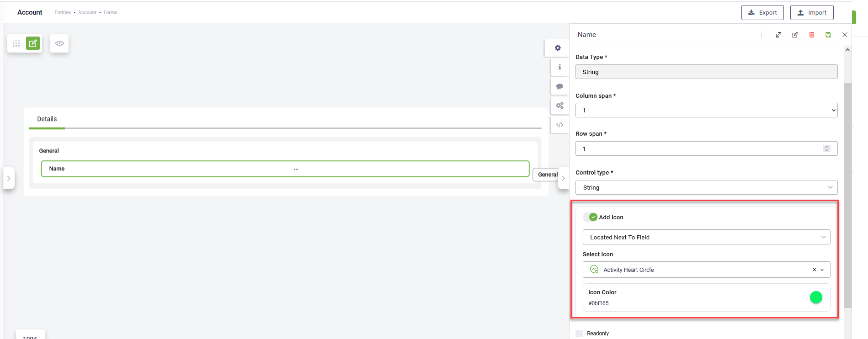Image resolution: width=868 pixels, height=339 pixels.
Task: Click the green Icon Color swatch
Action: tap(816, 297)
